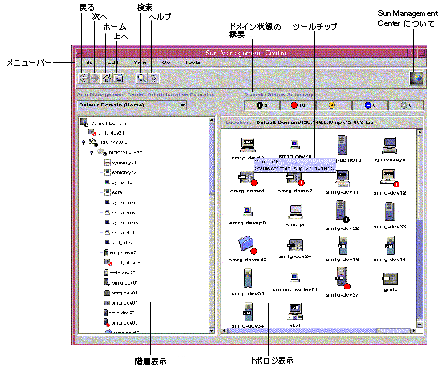Select the first workstation icon in topology view
Viewport: 439px width, 378px height.
point(248,145)
